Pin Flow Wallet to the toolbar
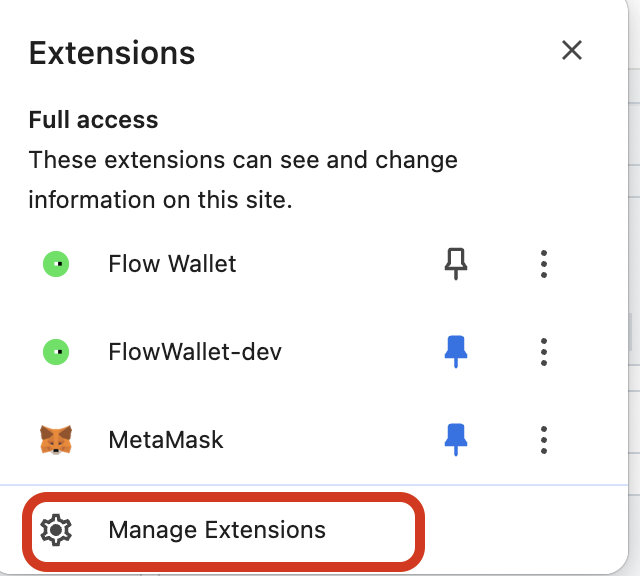This screenshot has width=640, height=576. click(x=456, y=264)
